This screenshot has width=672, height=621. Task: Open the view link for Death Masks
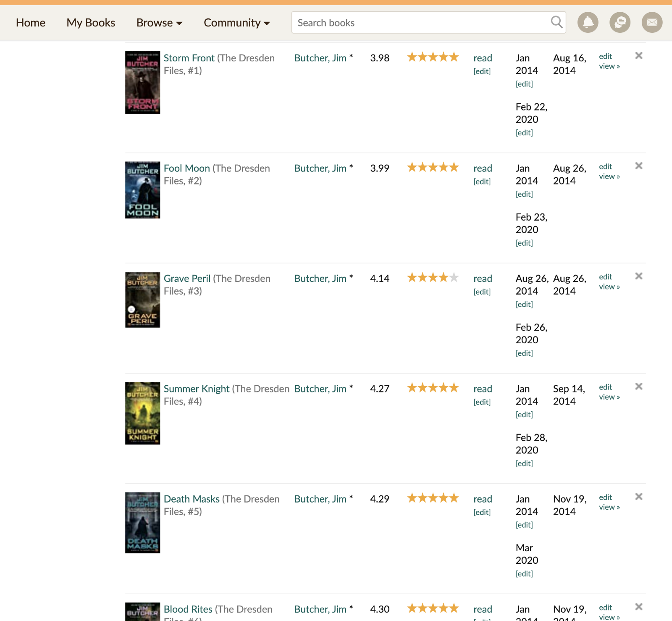coord(609,507)
